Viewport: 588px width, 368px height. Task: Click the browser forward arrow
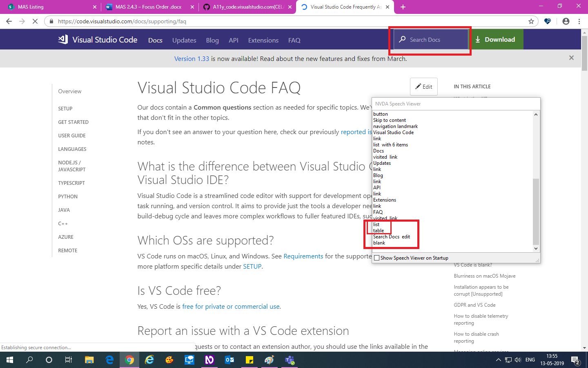(x=22, y=21)
